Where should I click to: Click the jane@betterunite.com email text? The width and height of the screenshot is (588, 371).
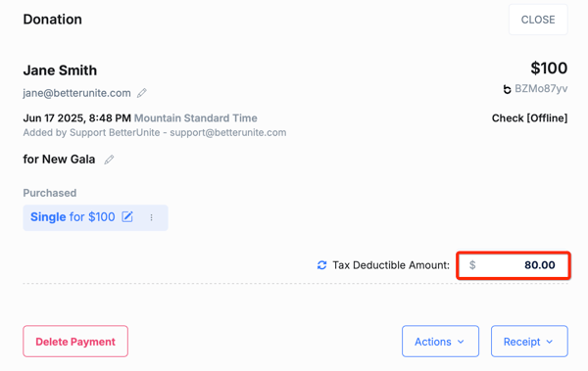pos(76,93)
